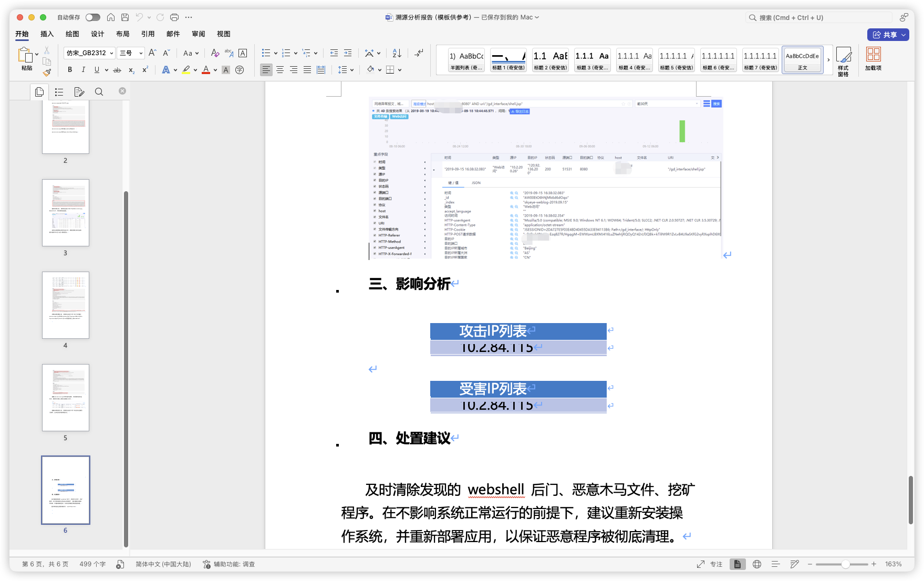Viewport: 924px width, 581px height.
Task: Click the print icon in title bar
Action: [x=174, y=17]
